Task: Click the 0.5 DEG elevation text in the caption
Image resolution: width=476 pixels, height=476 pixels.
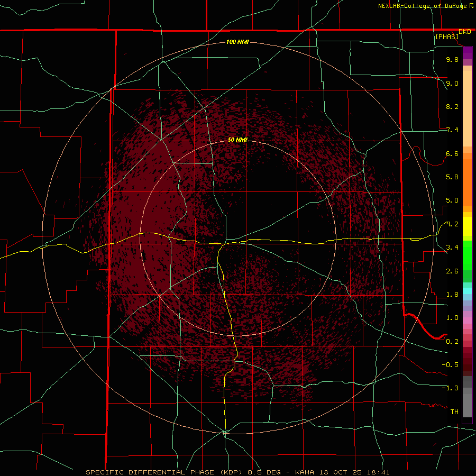Action: pos(264,472)
